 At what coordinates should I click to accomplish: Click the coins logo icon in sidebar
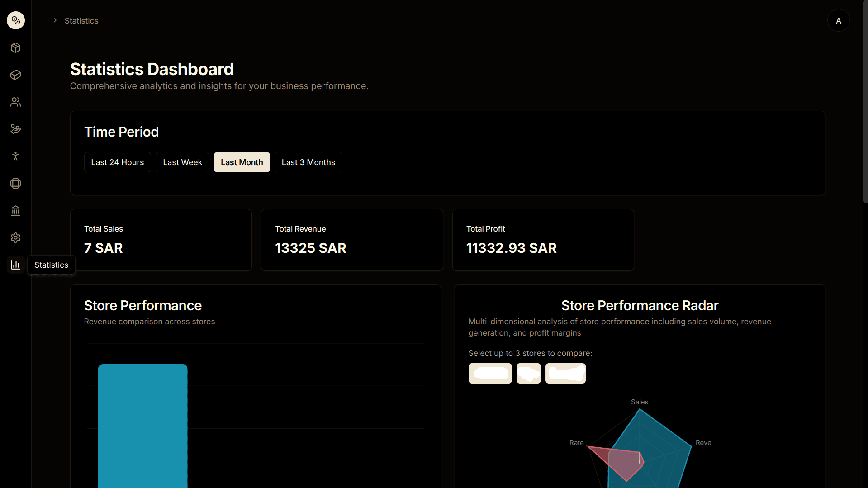pyautogui.click(x=16, y=20)
